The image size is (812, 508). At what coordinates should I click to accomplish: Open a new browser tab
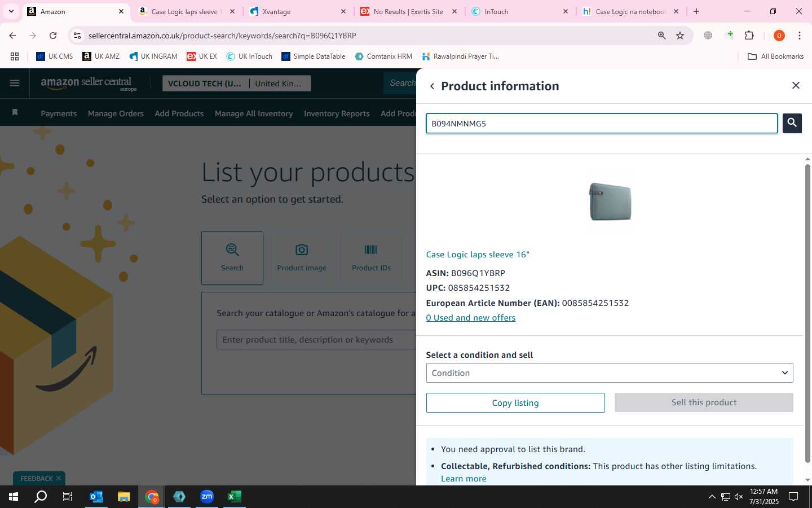point(696,11)
